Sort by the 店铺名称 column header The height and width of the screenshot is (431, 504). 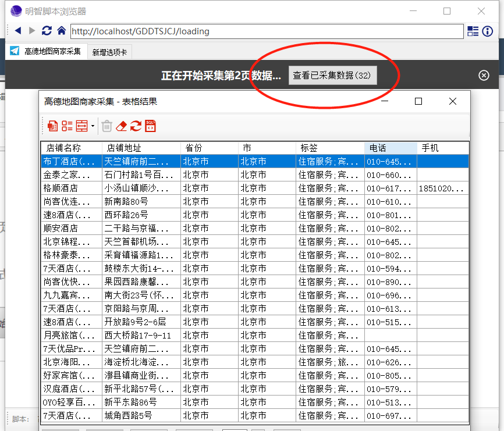[72, 148]
